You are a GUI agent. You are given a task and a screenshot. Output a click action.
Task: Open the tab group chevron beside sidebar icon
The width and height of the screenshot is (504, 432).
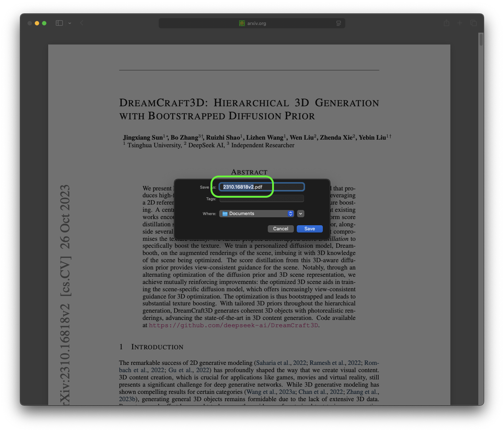click(x=70, y=23)
